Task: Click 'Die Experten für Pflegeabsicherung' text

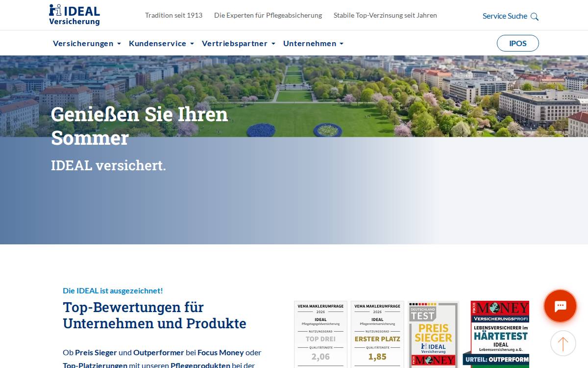Action: pyautogui.click(x=268, y=15)
